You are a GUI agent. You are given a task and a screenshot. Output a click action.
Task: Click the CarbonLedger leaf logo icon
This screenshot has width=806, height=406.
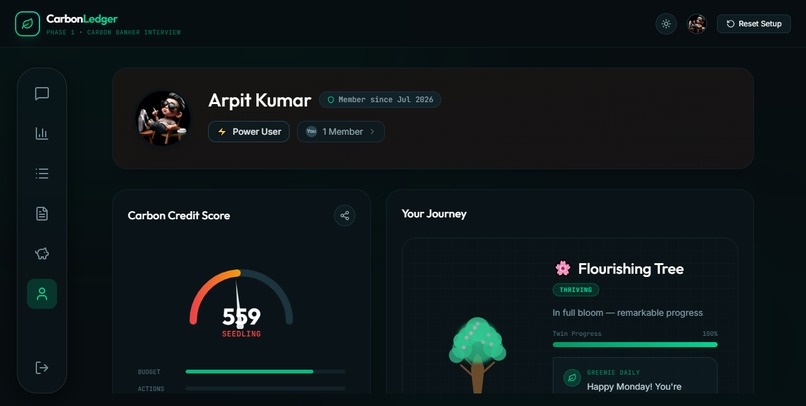[27, 24]
